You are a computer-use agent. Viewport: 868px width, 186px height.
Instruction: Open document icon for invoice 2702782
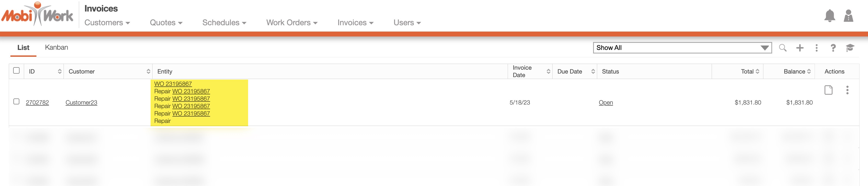[x=828, y=90]
